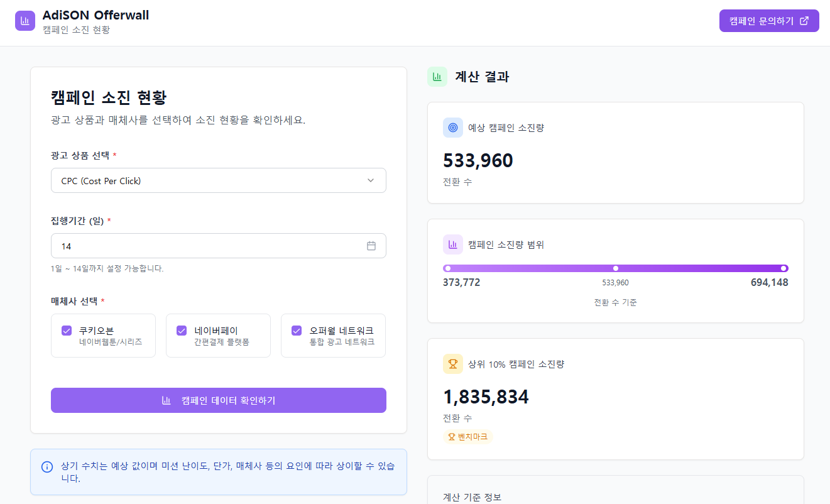The height and width of the screenshot is (504, 830).
Task: Click the 상기 수치는 예상 값이며 notice text
Action: click(x=228, y=473)
